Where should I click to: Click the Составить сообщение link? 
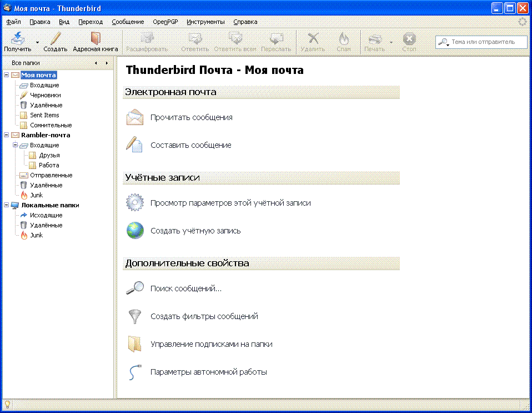[x=190, y=145]
